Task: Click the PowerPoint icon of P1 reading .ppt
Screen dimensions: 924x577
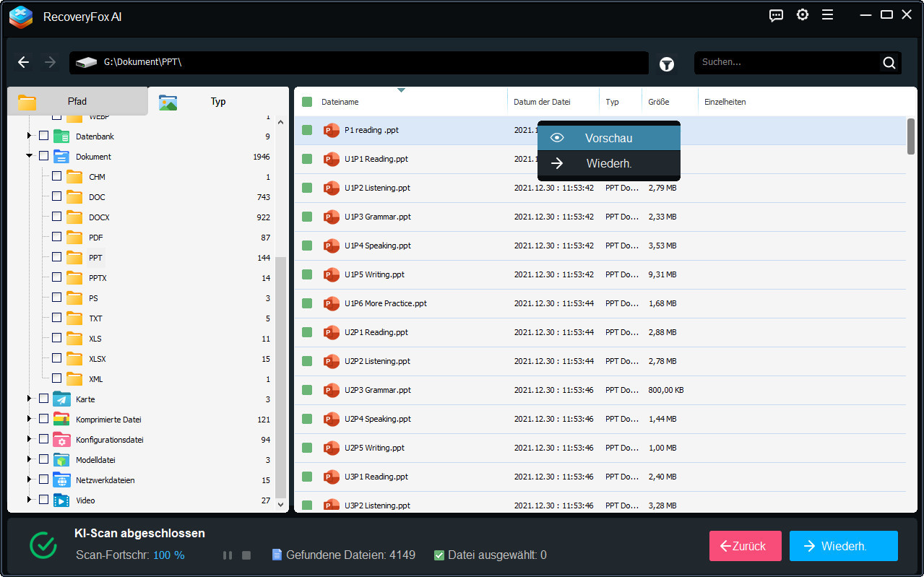Action: [x=332, y=130]
